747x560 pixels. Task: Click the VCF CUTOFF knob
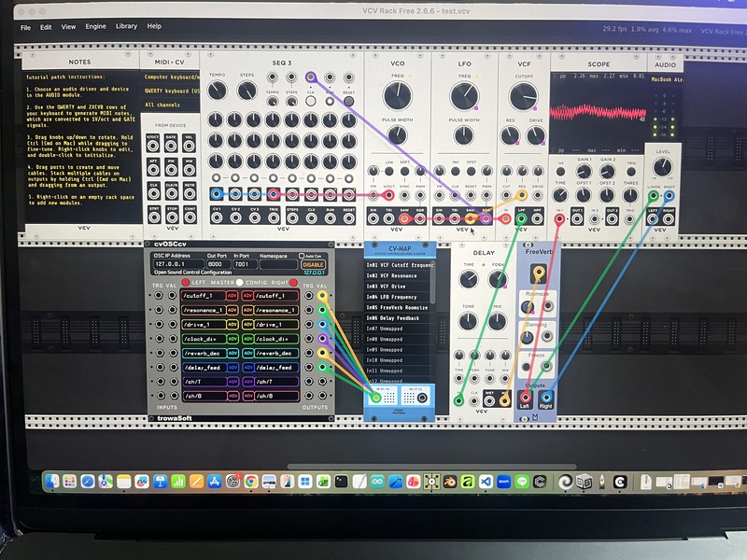[523, 96]
